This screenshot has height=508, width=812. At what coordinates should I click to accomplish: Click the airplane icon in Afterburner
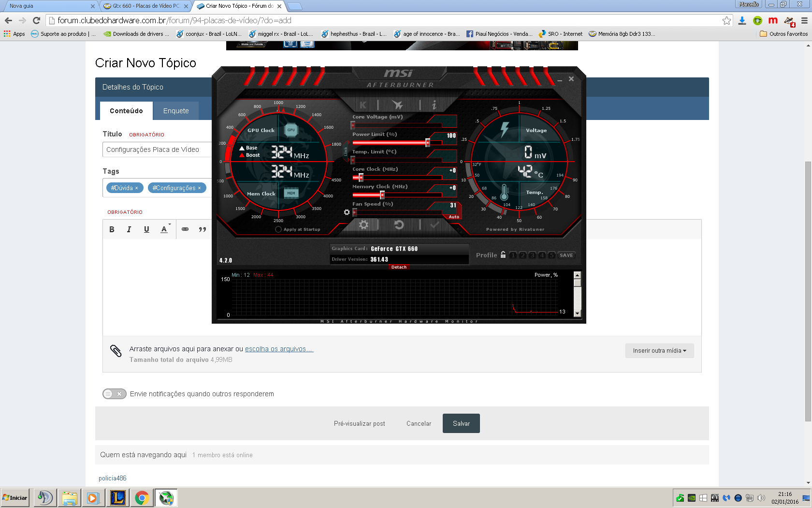(397, 105)
